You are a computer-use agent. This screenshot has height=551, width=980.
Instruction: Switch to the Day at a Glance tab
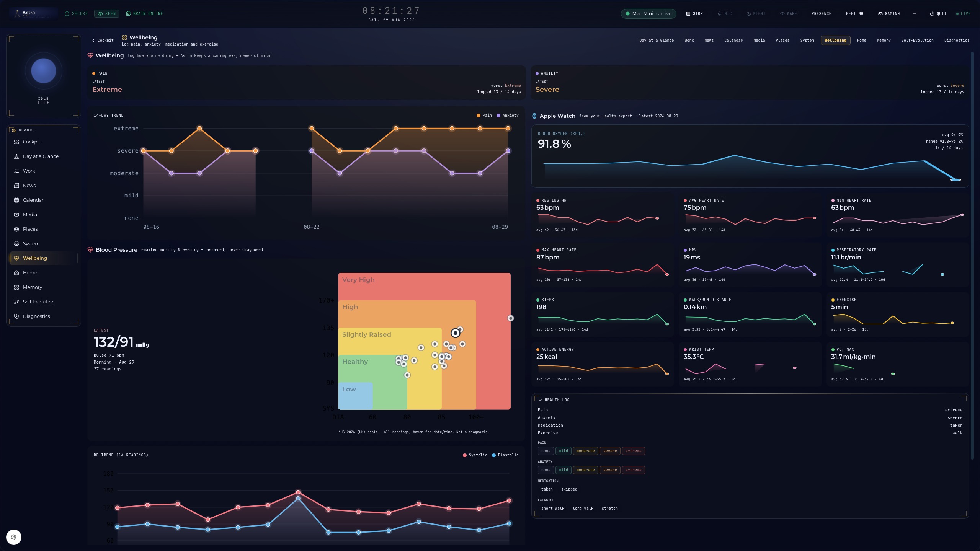[x=657, y=41]
